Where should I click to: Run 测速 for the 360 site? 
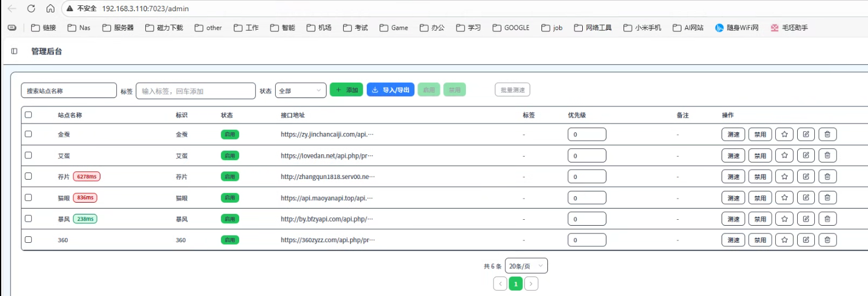[x=733, y=240]
